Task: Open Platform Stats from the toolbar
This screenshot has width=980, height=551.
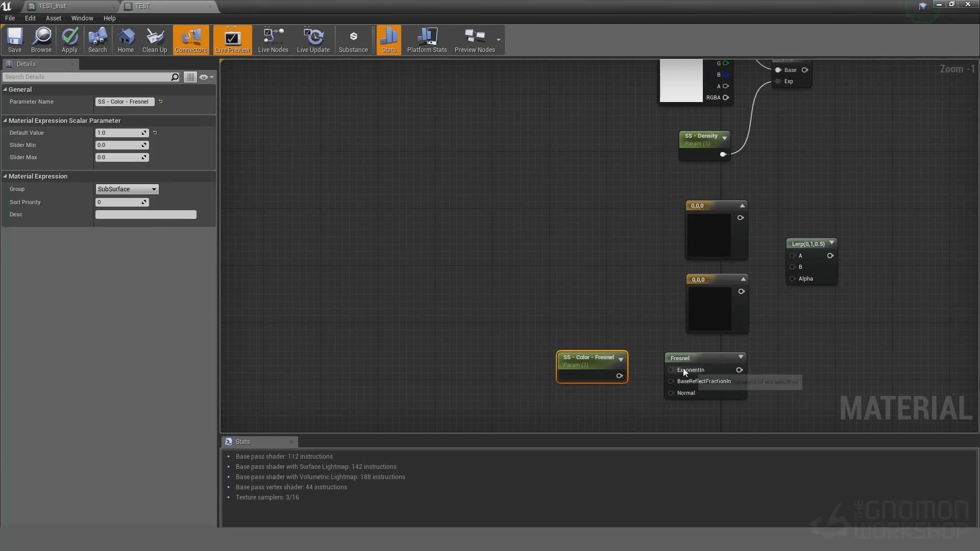Action: [x=427, y=40]
